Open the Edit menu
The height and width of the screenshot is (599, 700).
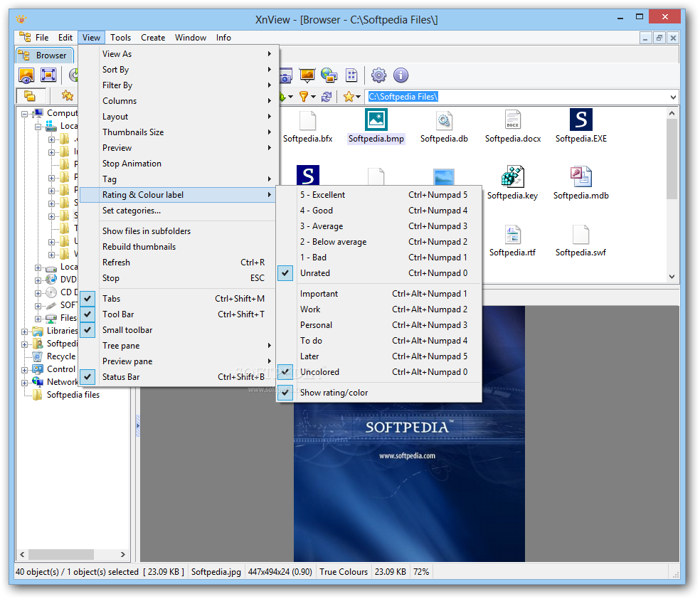coord(65,38)
